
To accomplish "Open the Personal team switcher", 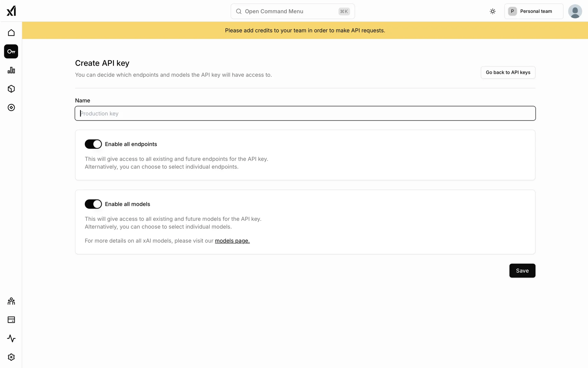I will [x=533, y=11].
